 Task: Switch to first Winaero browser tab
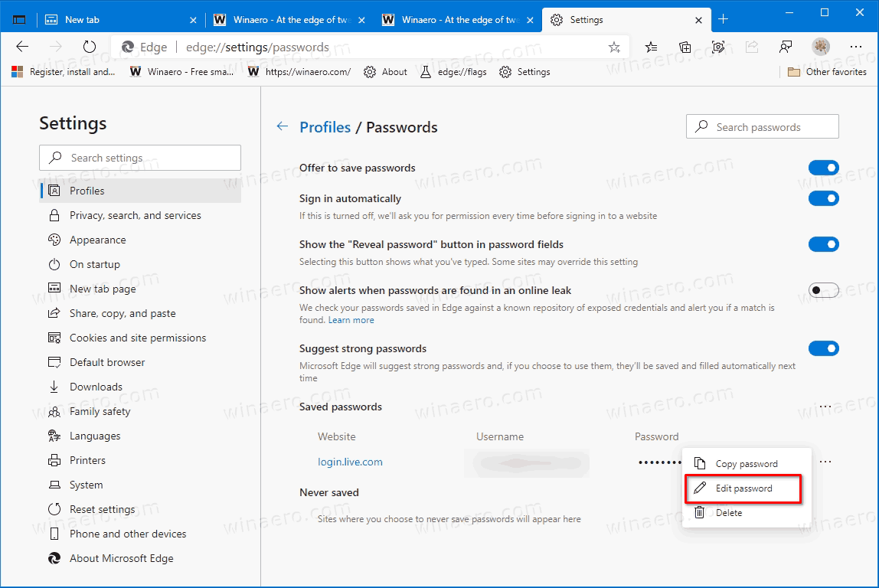coord(289,20)
